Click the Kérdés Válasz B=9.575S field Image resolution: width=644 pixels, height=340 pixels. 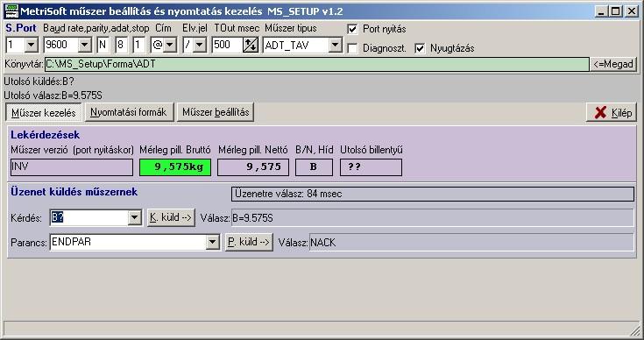(x=433, y=218)
